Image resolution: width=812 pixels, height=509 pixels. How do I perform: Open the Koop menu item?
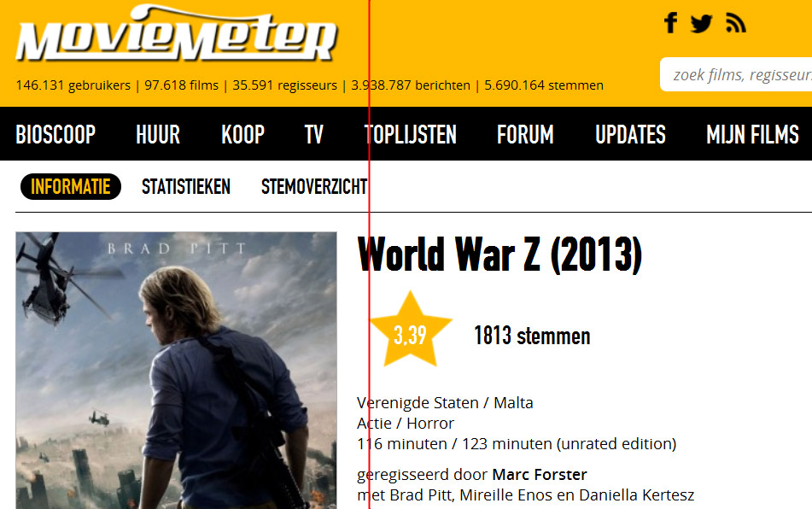click(242, 135)
